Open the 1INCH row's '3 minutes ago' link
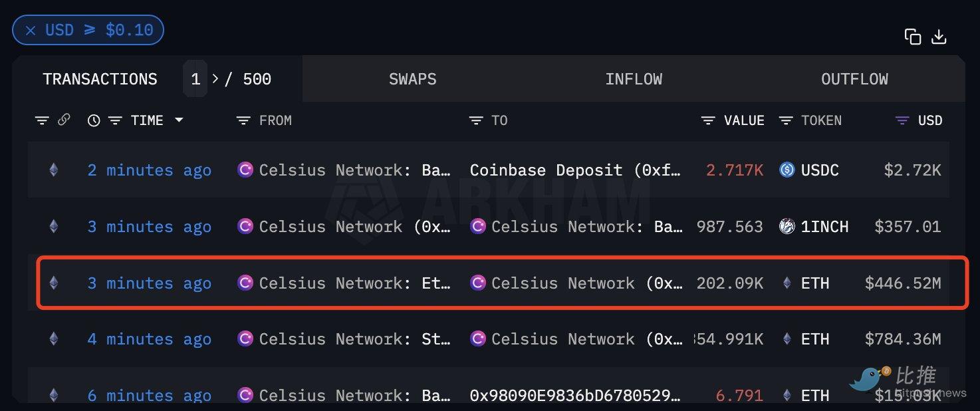The width and height of the screenshot is (980, 411). 150,227
